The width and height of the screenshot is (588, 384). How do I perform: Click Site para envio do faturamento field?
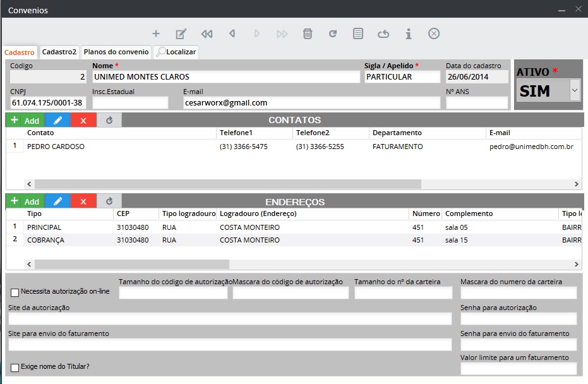point(230,344)
